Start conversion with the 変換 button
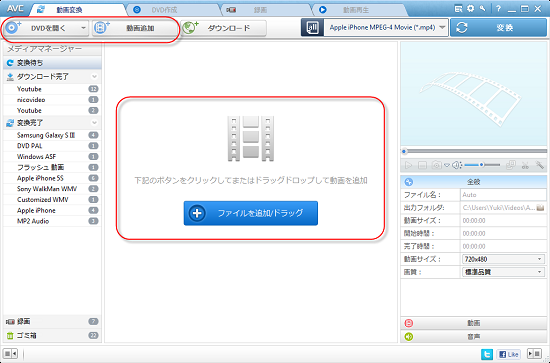 click(x=498, y=27)
